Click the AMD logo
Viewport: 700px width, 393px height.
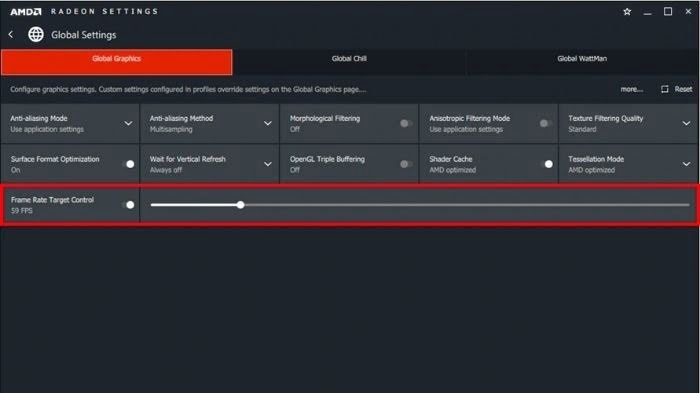26,12
